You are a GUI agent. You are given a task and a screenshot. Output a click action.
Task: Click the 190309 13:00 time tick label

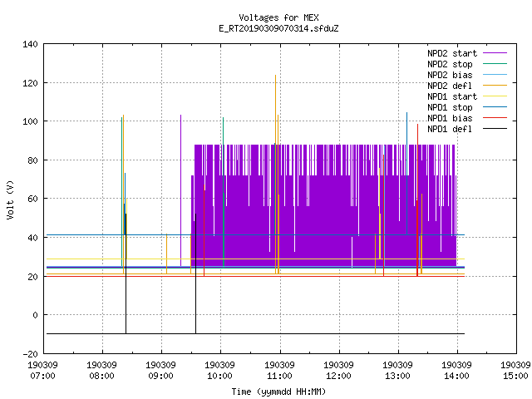(397, 371)
